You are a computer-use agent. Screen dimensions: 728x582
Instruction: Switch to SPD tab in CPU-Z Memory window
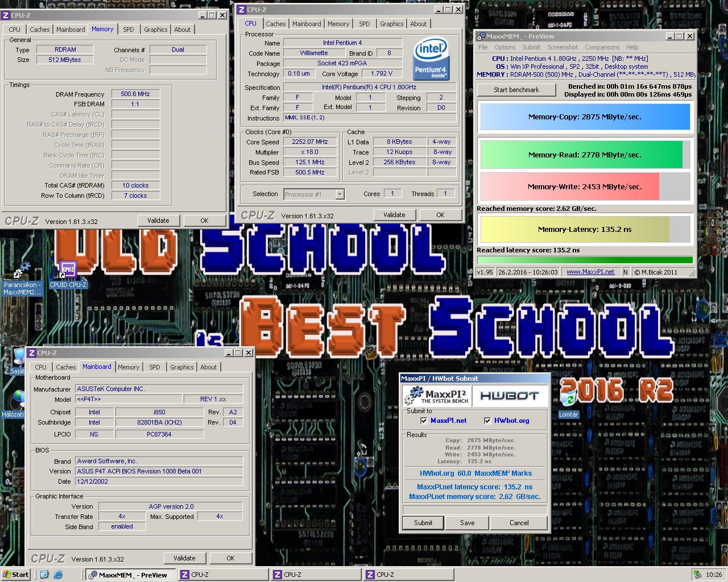(129, 30)
